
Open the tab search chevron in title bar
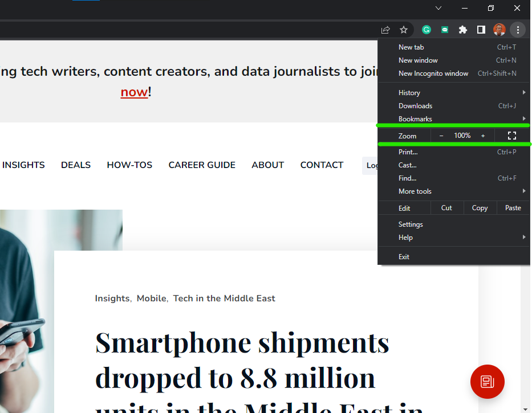(438, 8)
